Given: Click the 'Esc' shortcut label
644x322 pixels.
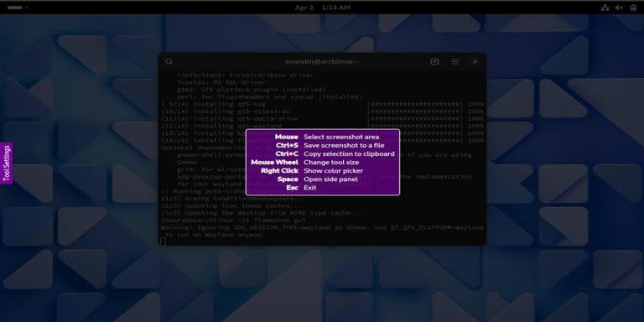Looking at the screenshot, I should click(293, 187).
